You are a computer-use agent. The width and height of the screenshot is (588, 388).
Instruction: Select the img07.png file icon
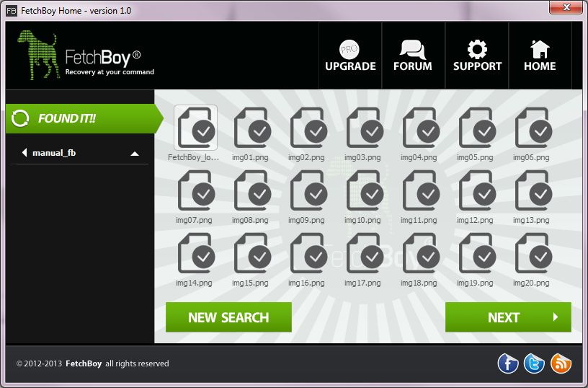(x=196, y=190)
